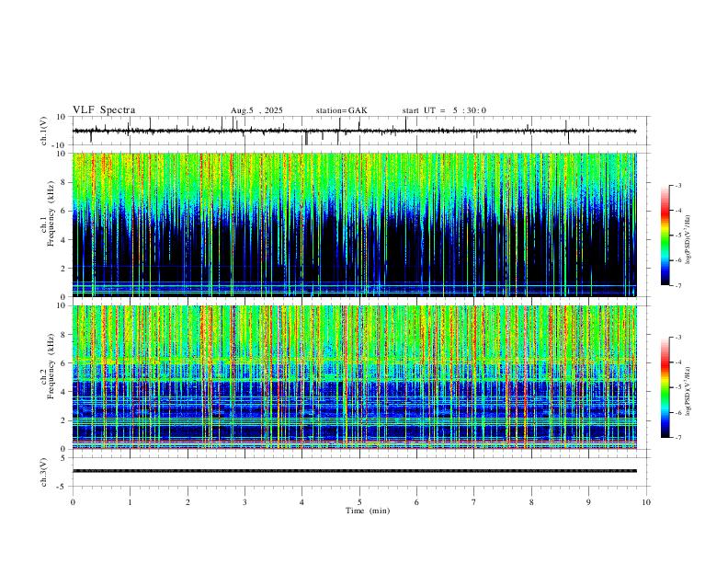Click the "-3" label on upper colorbar
This screenshot has width=728, height=563.
click(678, 185)
